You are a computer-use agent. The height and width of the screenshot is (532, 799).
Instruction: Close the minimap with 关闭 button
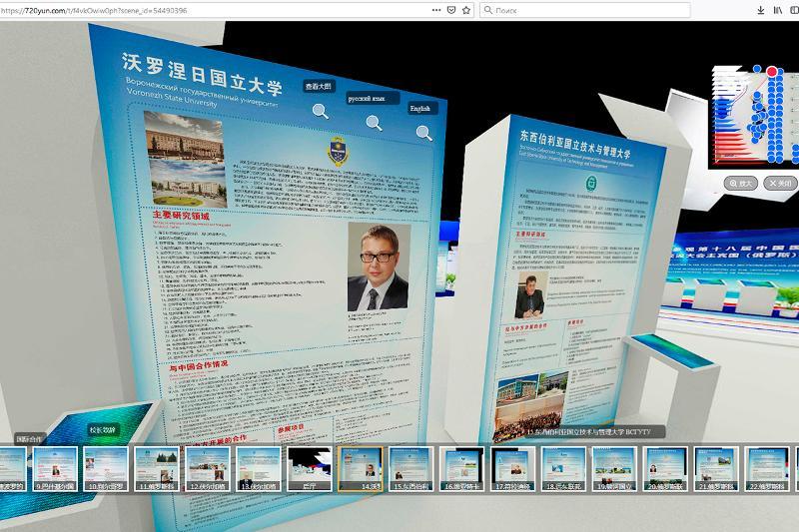[780, 184]
